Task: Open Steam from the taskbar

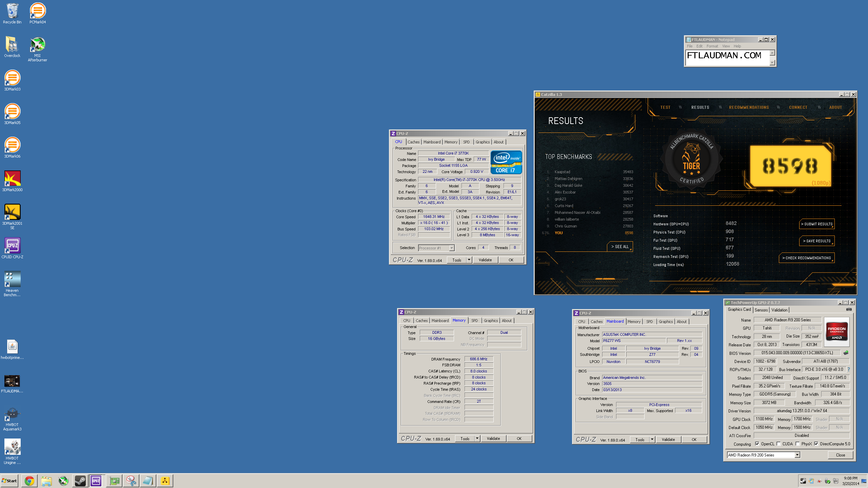Action: pyautogui.click(x=80, y=481)
